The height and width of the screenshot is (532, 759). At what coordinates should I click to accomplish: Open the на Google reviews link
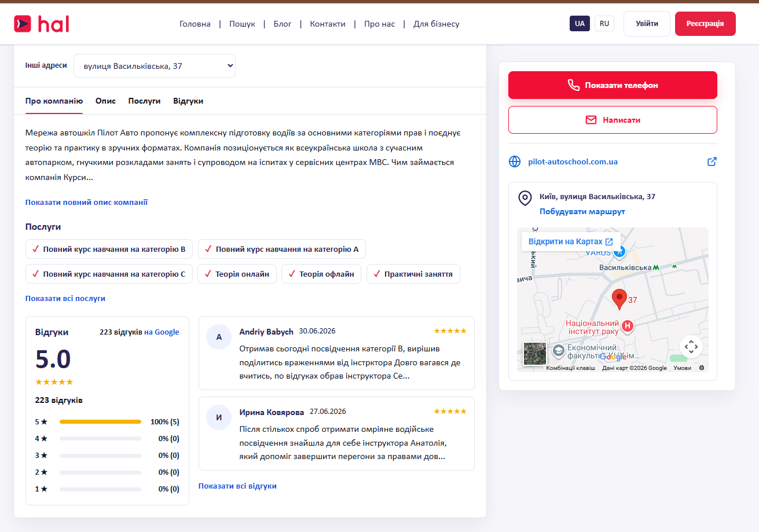click(x=162, y=332)
